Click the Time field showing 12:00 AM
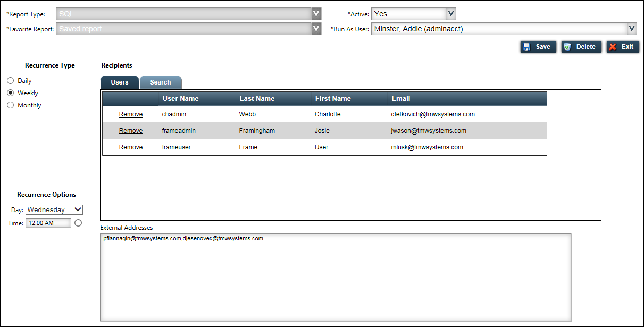644x327 pixels. tap(48, 223)
